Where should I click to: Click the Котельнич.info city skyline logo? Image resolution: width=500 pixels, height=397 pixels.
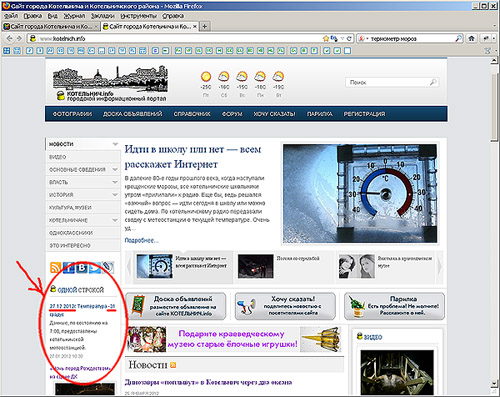(110, 84)
